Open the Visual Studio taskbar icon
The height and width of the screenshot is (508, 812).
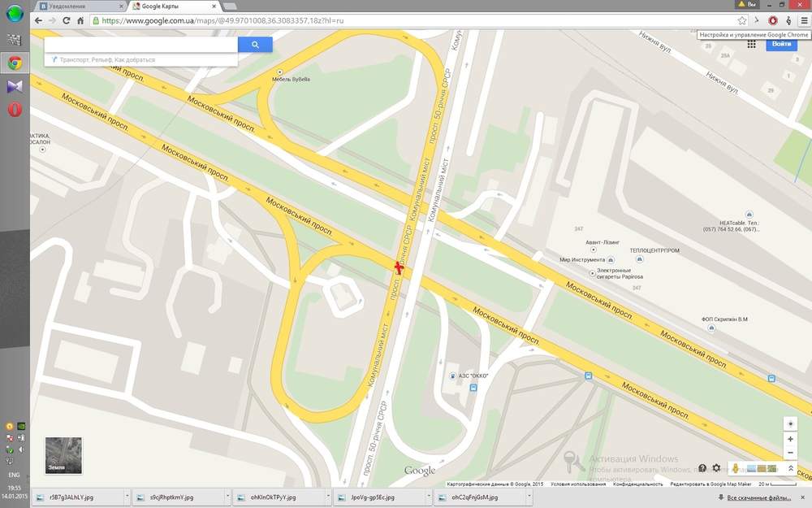coord(15,87)
